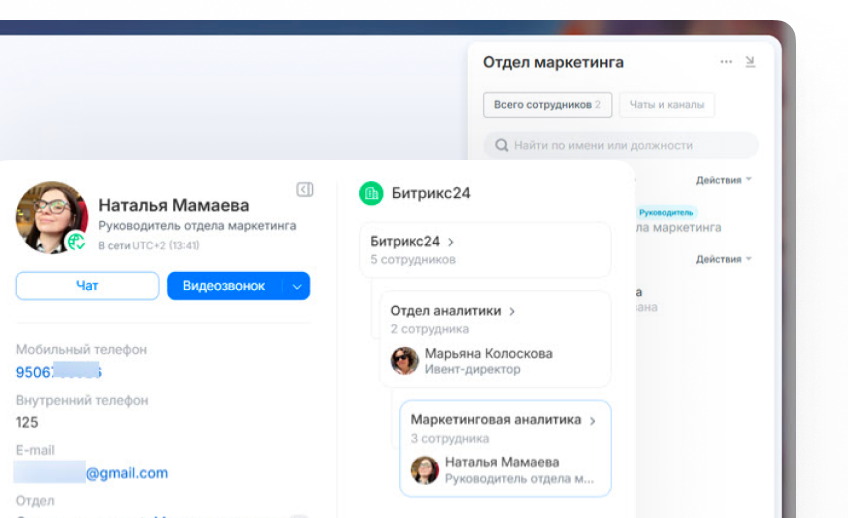Expand the Видеозвонок dropdown arrow
This screenshot has height=518, width=848.
tap(296, 287)
